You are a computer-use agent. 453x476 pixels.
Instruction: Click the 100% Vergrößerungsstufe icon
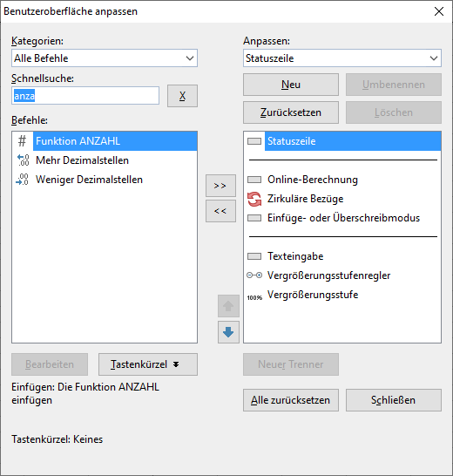(254, 297)
